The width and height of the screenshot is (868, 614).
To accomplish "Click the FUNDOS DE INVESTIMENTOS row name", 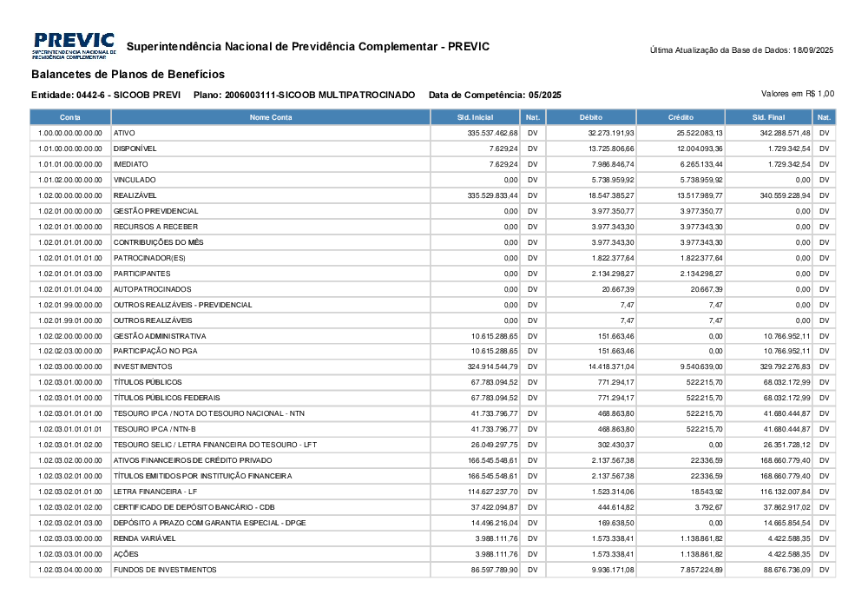I will pyautogui.click(x=165, y=570).
